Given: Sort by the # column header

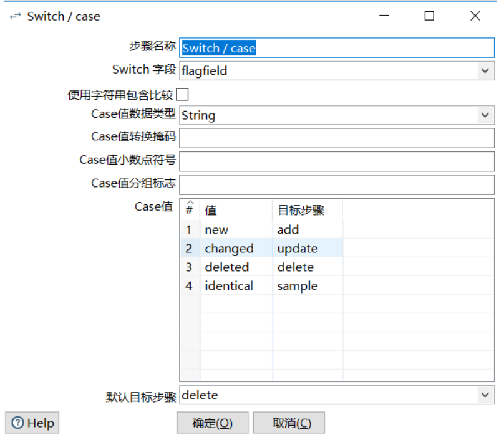Looking at the screenshot, I should point(190,210).
